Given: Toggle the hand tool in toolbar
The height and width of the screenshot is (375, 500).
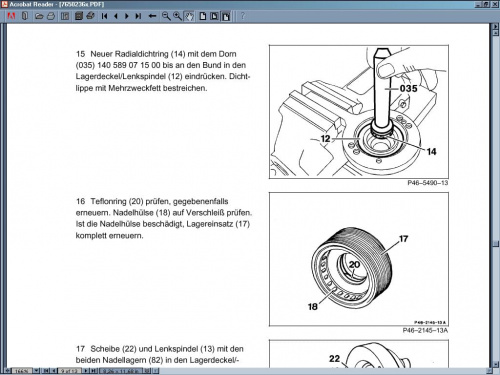Looking at the screenshot, I should (189, 16).
